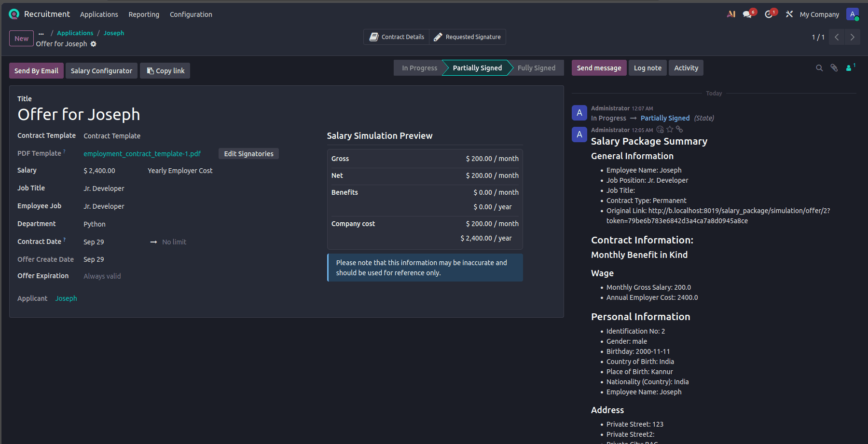Click Send message in chatter
The width and height of the screenshot is (868, 444).
(x=599, y=68)
